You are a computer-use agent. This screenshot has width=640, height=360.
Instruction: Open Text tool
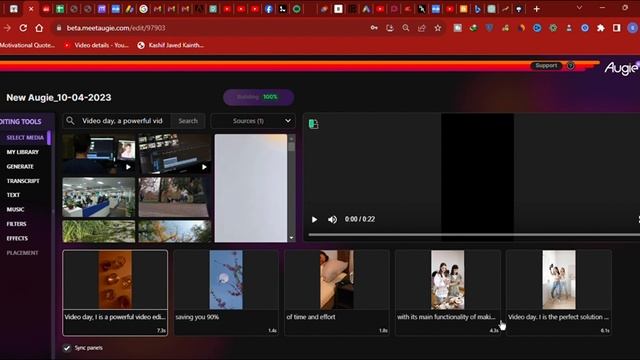click(x=13, y=195)
